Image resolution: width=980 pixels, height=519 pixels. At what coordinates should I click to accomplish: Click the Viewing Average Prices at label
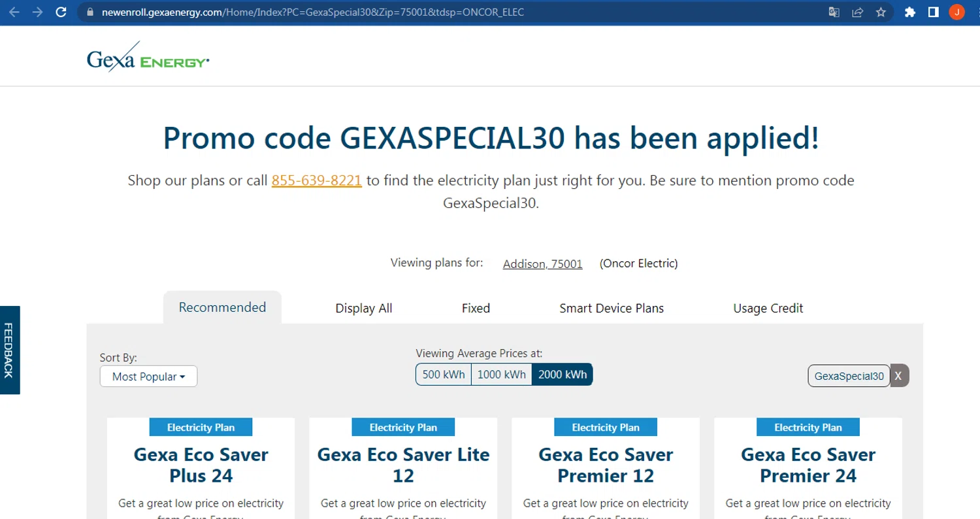click(x=479, y=353)
